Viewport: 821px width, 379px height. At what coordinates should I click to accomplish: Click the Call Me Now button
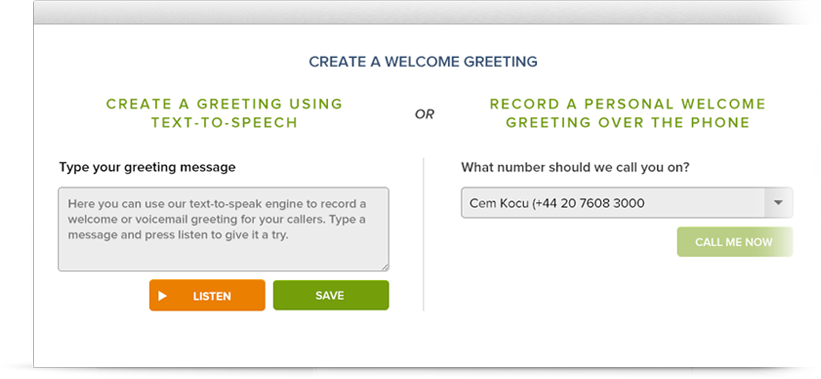[735, 242]
